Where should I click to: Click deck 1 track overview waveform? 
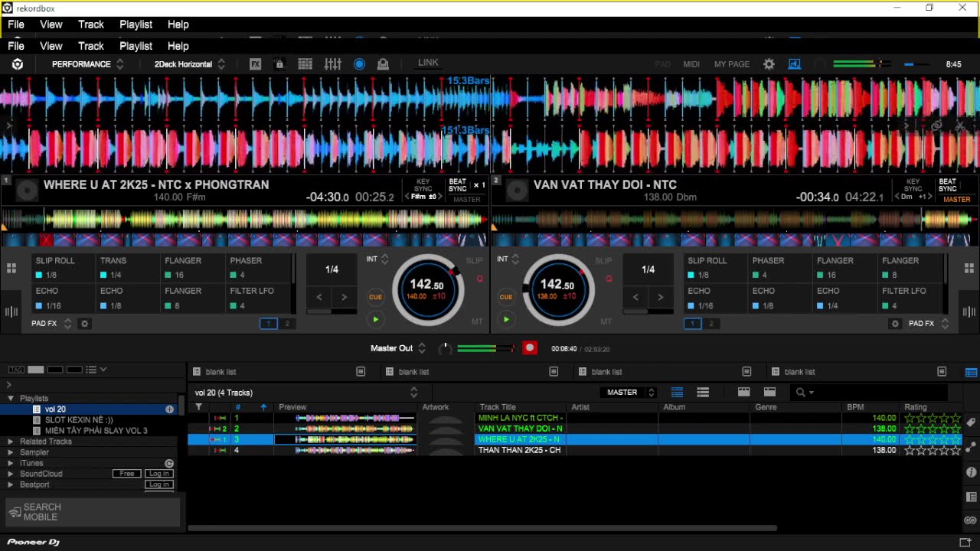pyautogui.click(x=244, y=220)
